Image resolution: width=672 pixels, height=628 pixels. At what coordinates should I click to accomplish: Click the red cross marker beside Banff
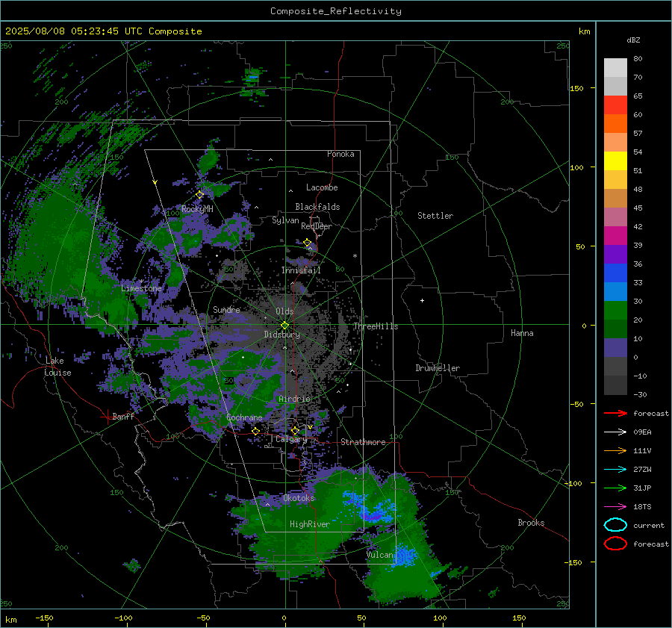[x=107, y=417]
